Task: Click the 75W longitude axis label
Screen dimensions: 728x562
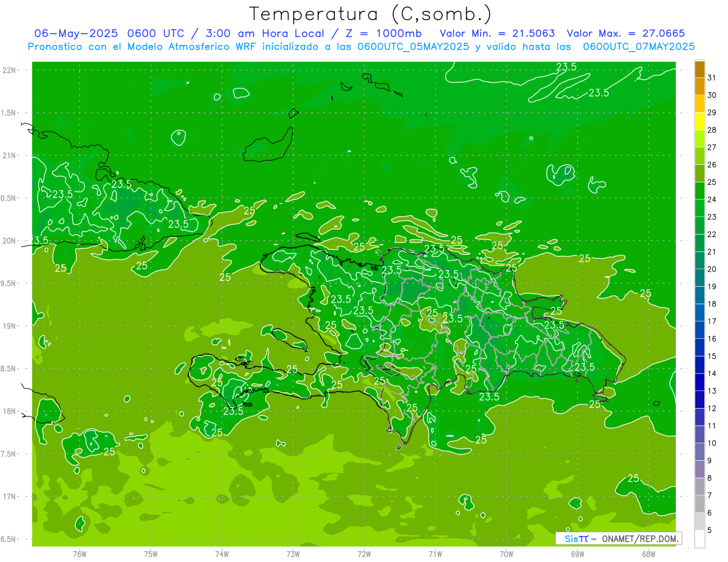Action: (x=151, y=554)
